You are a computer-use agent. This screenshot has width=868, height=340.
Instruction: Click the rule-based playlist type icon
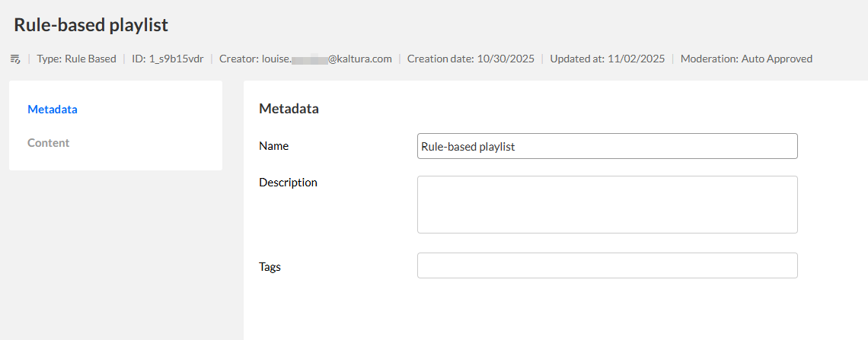point(15,59)
